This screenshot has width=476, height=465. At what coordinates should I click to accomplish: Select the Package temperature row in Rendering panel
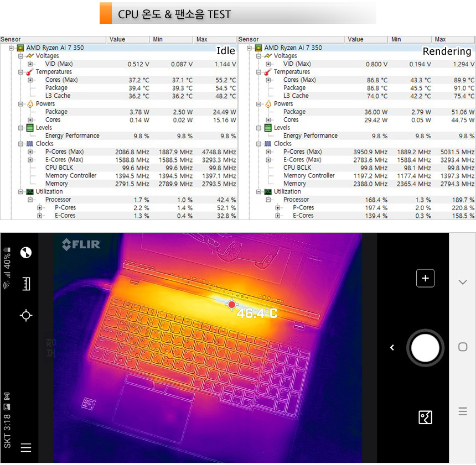294,88
